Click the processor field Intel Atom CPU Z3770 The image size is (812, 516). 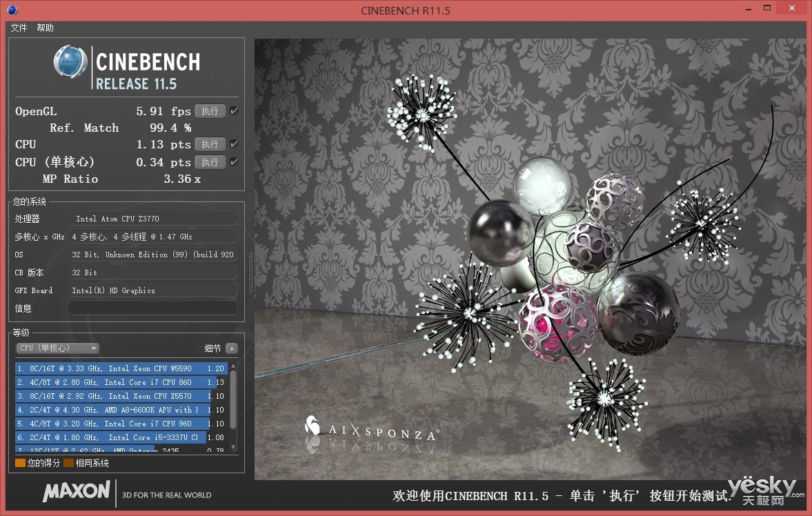click(152, 219)
